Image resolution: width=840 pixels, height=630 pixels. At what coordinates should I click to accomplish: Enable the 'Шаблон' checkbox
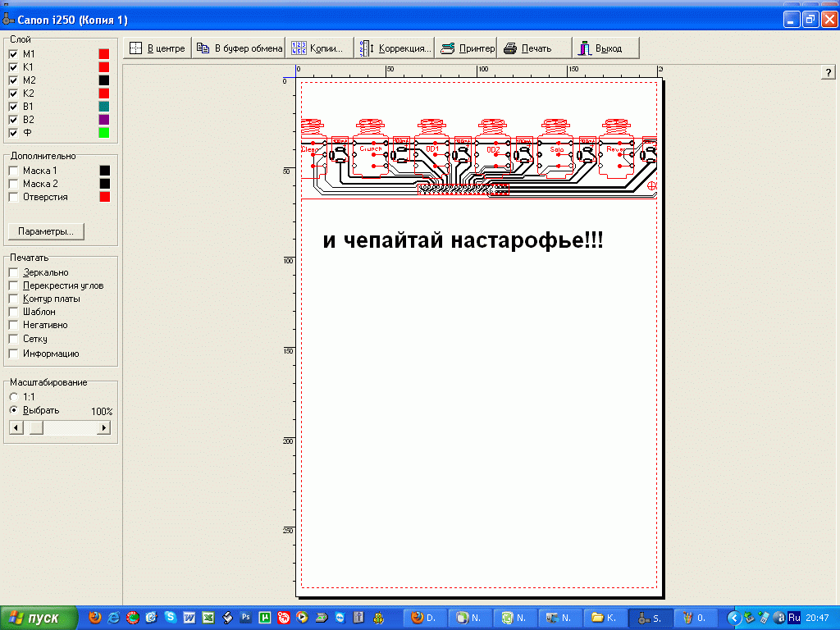[13, 312]
